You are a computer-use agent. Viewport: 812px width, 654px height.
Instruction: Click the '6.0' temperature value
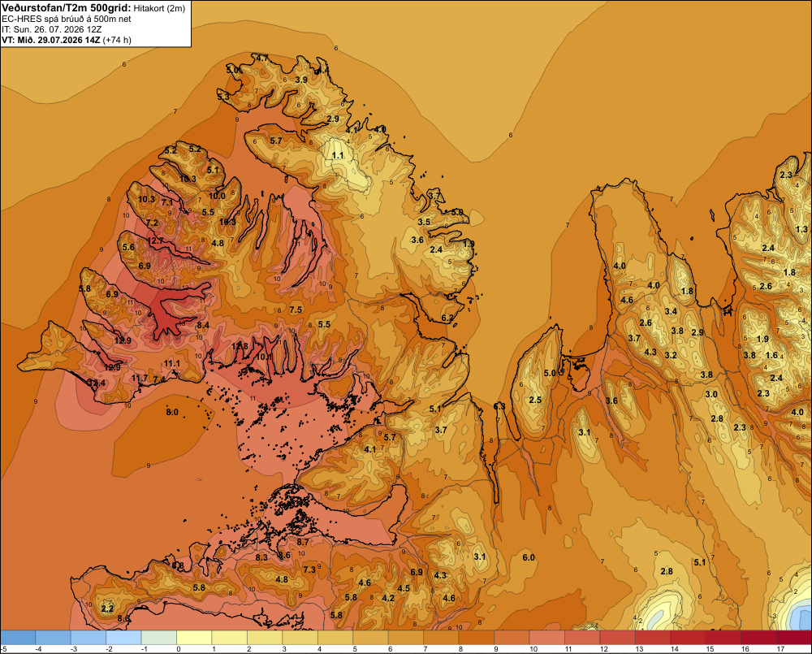click(529, 557)
